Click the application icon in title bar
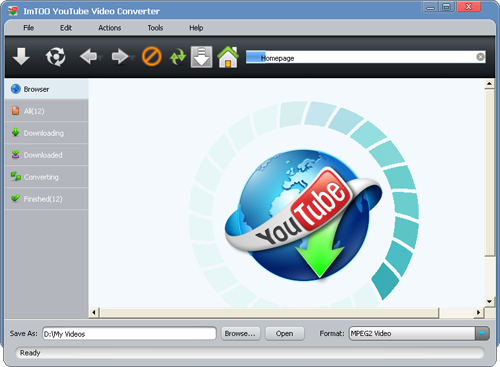 coord(13,11)
